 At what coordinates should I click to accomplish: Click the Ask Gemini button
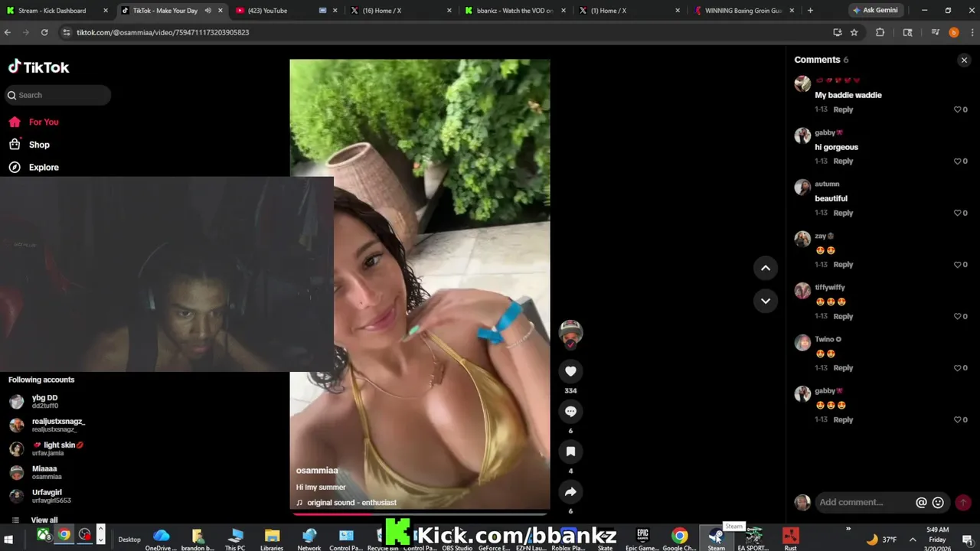click(875, 11)
